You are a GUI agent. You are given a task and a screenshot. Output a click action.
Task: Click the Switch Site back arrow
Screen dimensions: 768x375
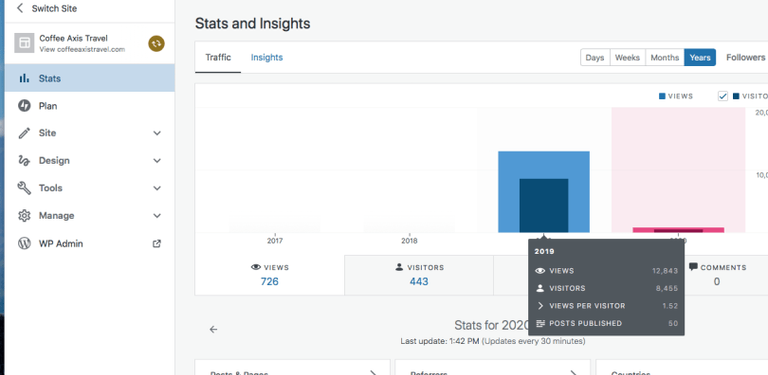tap(20, 8)
